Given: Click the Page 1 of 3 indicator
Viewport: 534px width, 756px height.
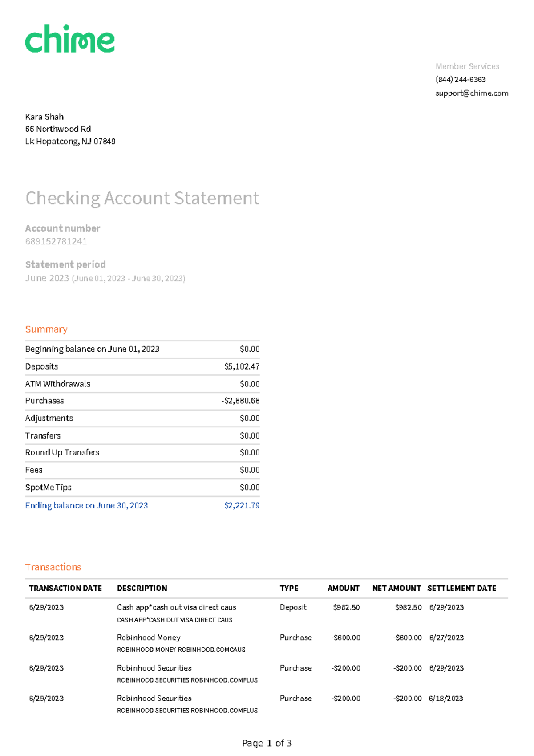Looking at the screenshot, I should pos(267,743).
